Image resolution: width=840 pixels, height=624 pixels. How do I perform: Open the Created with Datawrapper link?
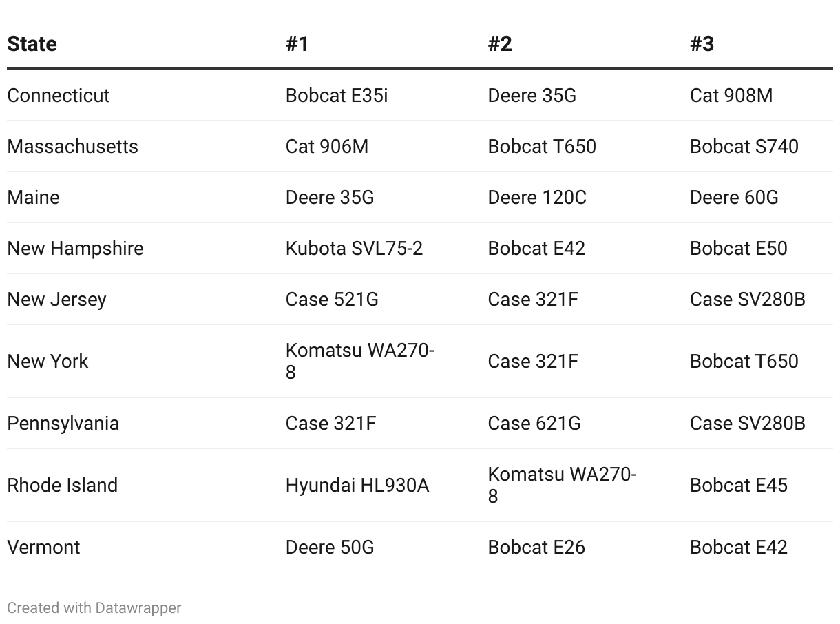coord(94,608)
